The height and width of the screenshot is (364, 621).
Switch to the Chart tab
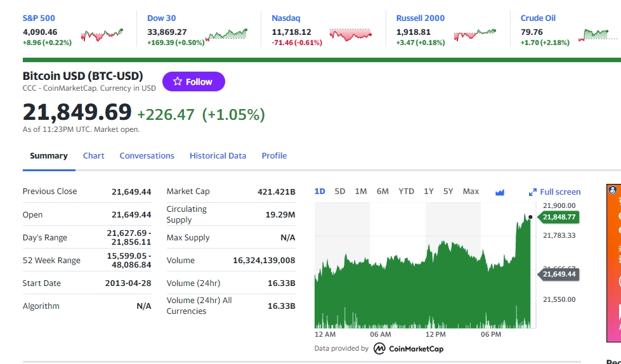(93, 155)
